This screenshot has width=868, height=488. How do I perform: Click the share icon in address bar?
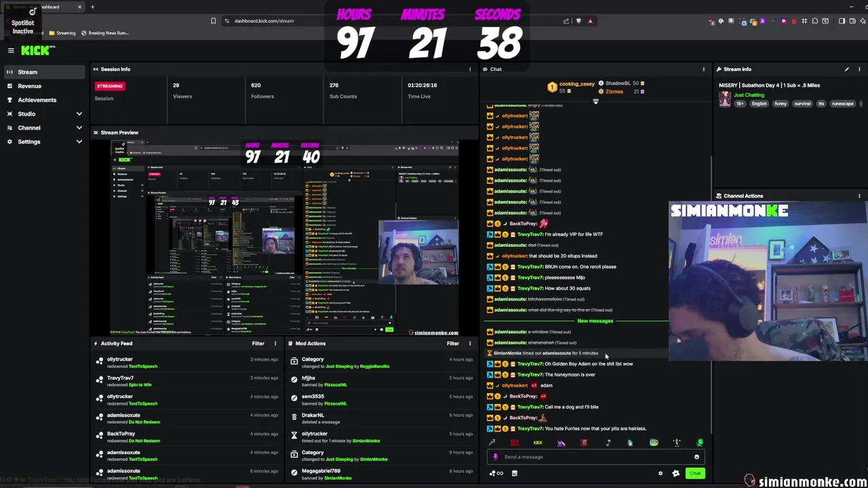(x=566, y=21)
